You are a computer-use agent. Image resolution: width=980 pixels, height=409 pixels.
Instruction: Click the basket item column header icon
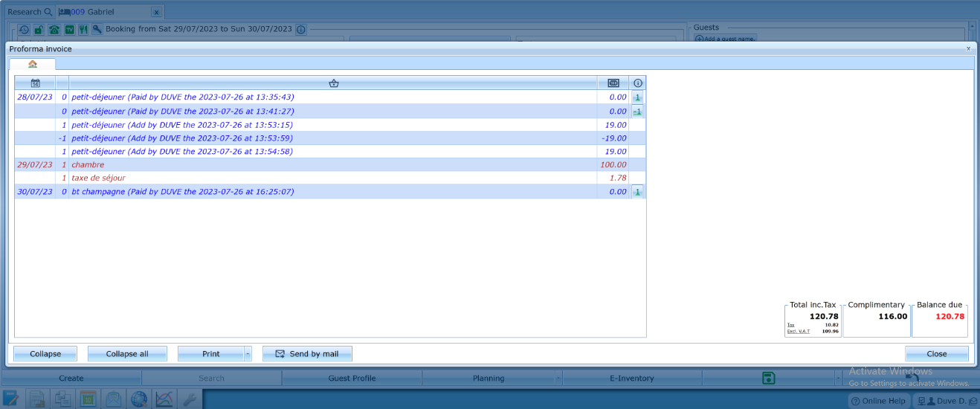point(334,83)
